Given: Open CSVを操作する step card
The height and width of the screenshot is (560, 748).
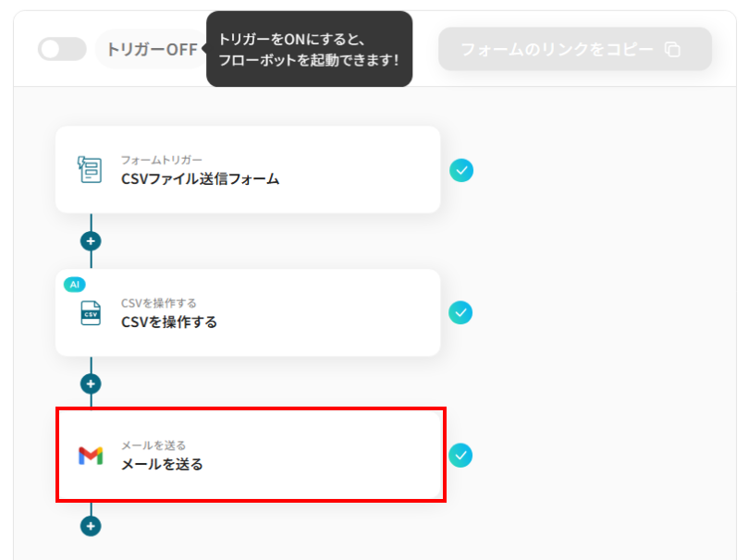Looking at the screenshot, I should (x=248, y=312).
